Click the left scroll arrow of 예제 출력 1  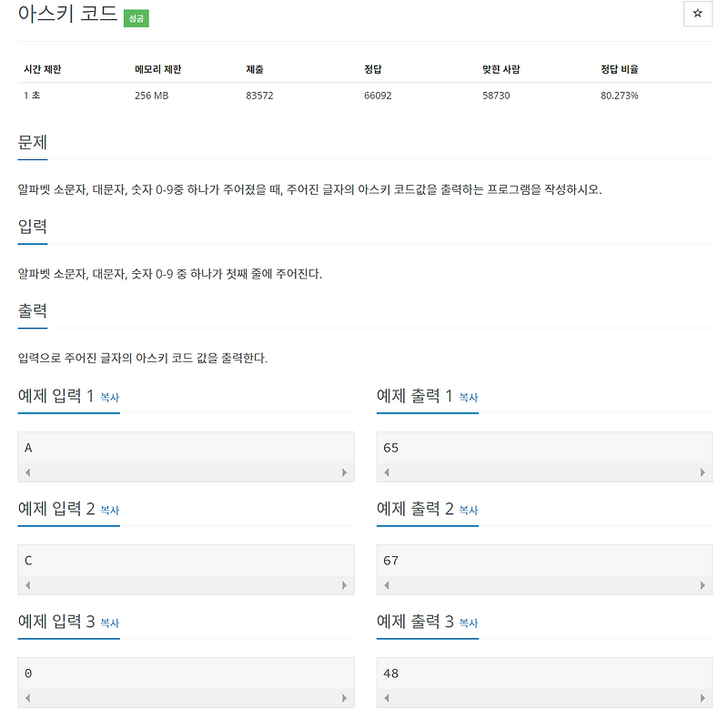385,472
